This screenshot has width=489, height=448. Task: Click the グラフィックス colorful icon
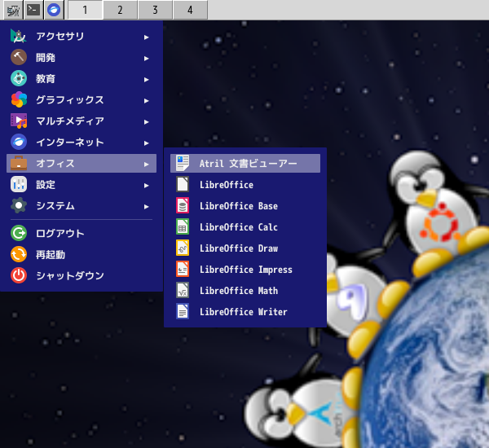(x=19, y=99)
